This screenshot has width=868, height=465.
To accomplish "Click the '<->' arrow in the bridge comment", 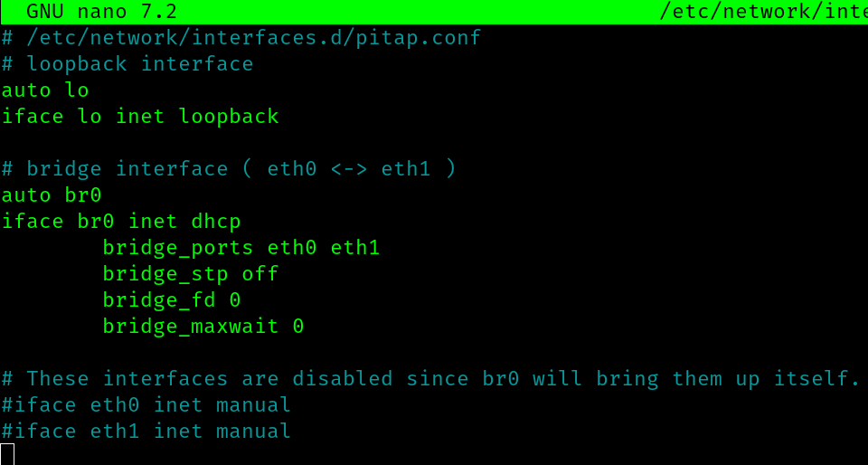I will click(x=349, y=169).
